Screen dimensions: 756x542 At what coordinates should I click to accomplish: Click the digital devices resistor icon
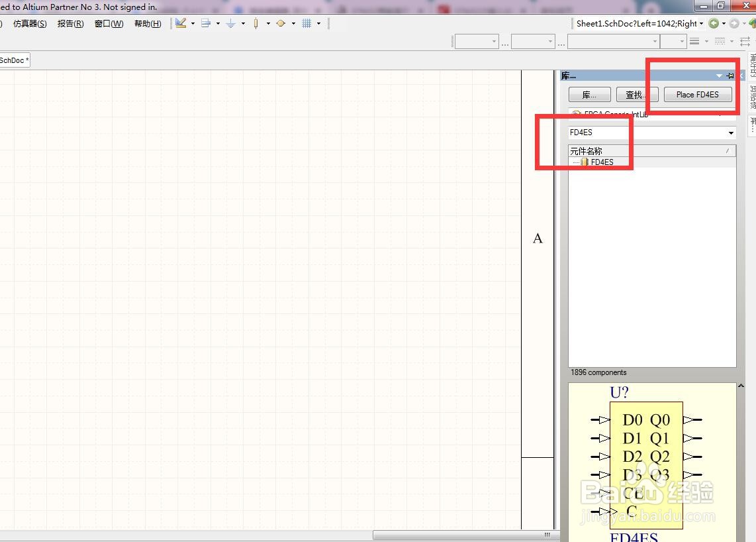(256, 23)
